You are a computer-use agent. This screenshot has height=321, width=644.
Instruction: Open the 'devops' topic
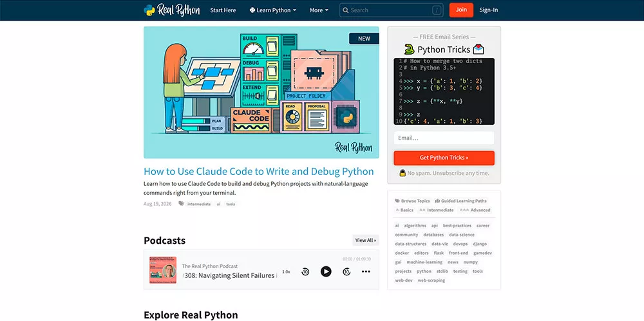coord(460,244)
